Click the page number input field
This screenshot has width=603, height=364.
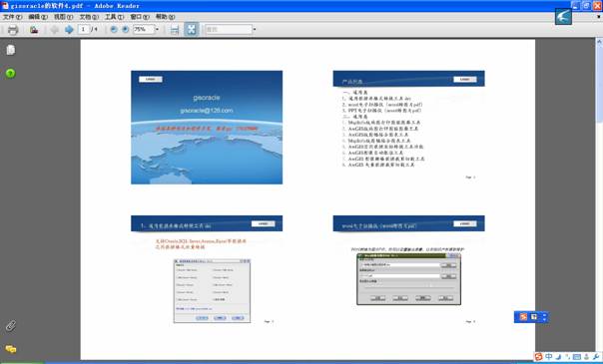[84, 29]
